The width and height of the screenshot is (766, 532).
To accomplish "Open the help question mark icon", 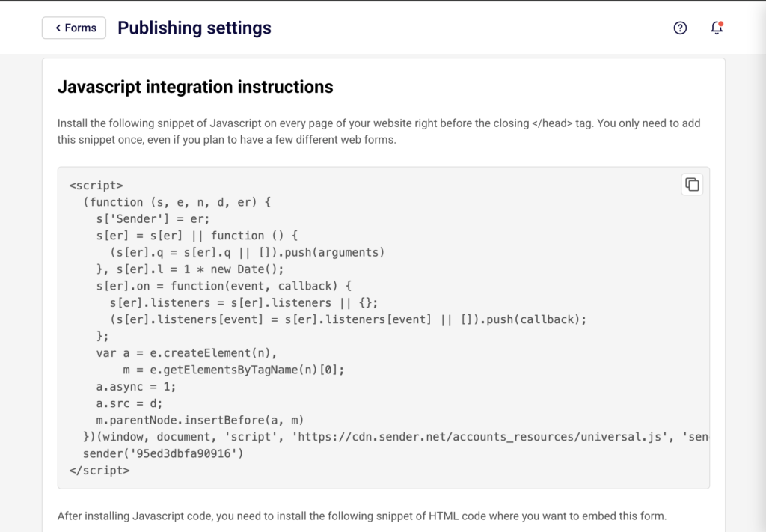I will (x=680, y=28).
